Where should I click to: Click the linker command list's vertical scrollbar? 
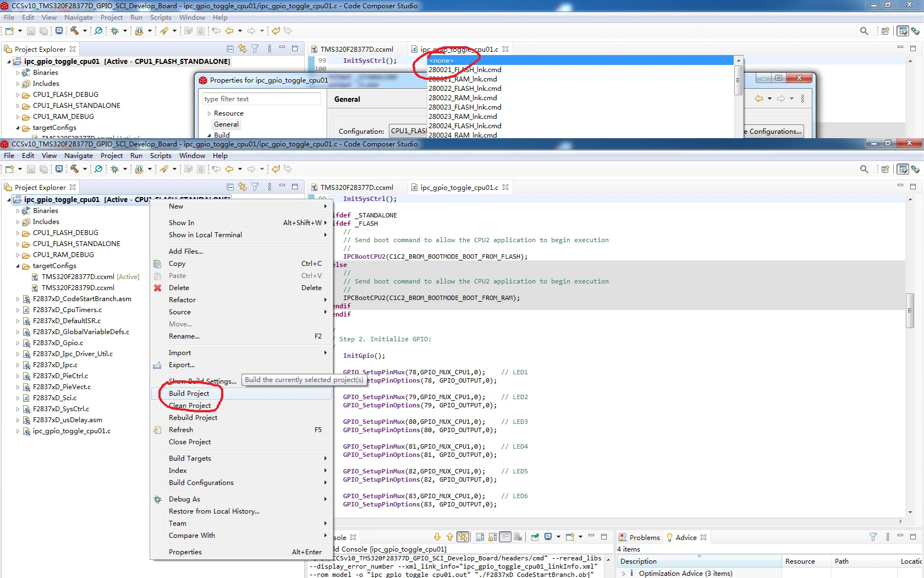coord(739,80)
